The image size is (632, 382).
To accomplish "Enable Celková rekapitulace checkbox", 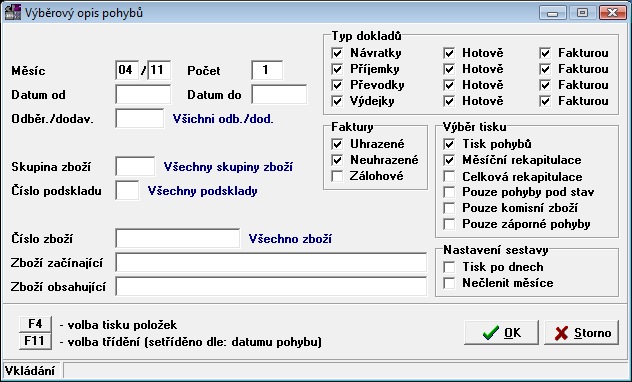I will pos(449,176).
